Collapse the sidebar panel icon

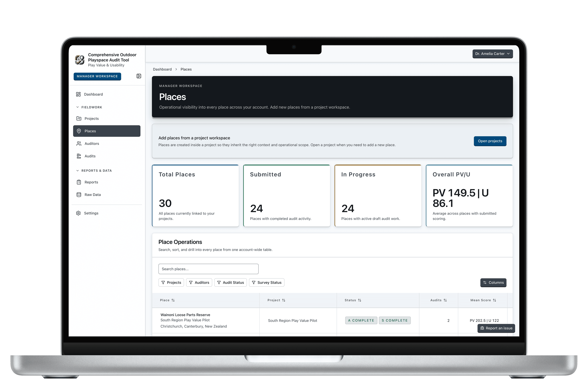139,76
